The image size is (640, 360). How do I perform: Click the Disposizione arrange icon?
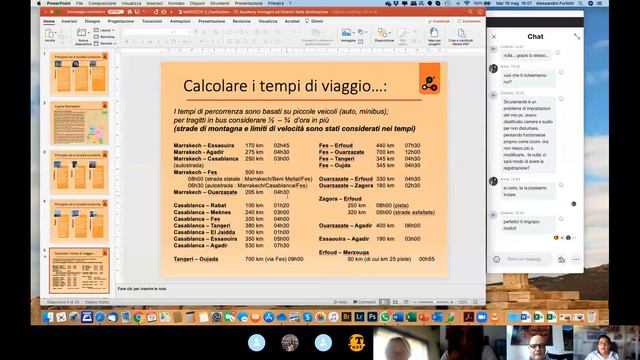click(x=383, y=34)
